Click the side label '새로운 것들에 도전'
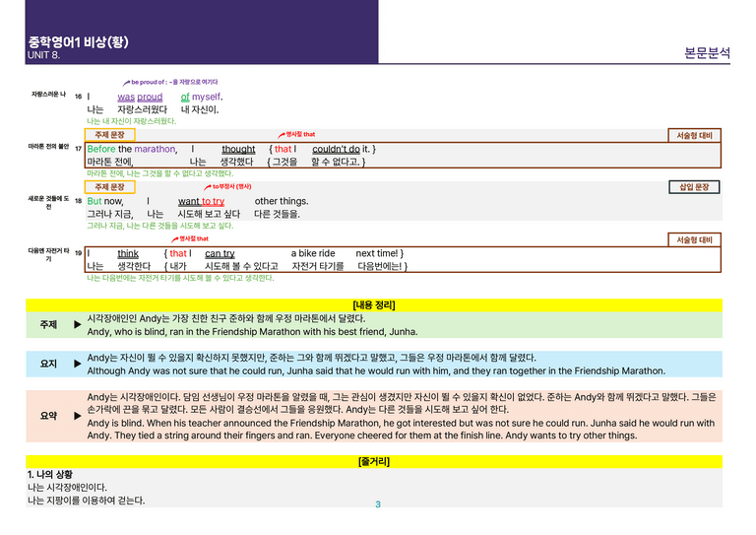This screenshot has width=756, height=535. pyautogui.click(x=48, y=203)
